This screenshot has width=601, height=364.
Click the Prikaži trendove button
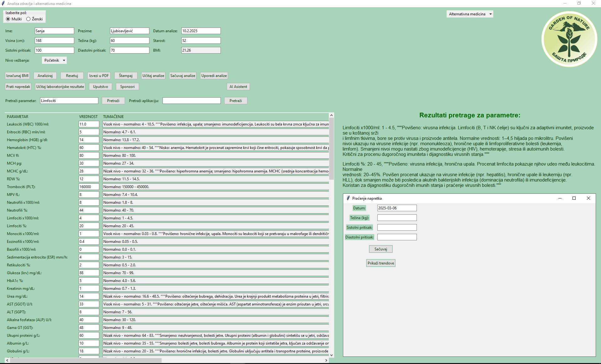381,263
